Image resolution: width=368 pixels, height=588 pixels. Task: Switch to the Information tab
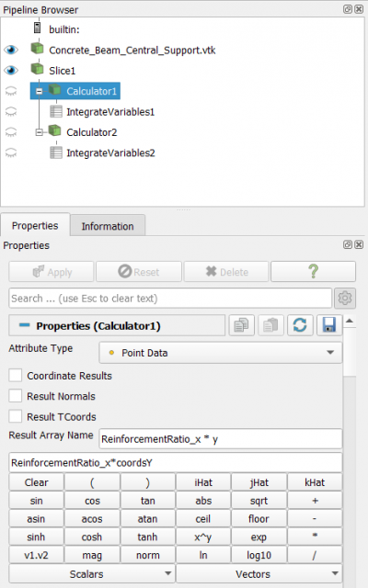(x=108, y=226)
